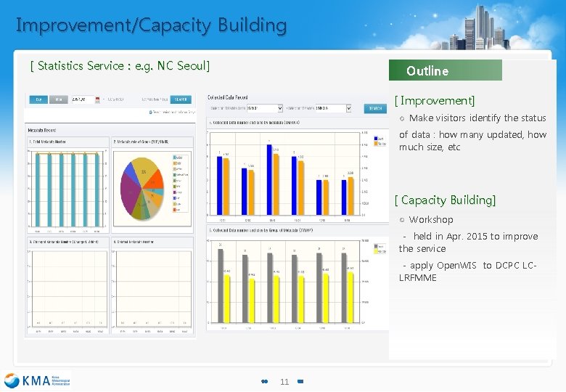Go to the next slide arrow
Screen dimensions: 566x392
[x=300, y=381]
